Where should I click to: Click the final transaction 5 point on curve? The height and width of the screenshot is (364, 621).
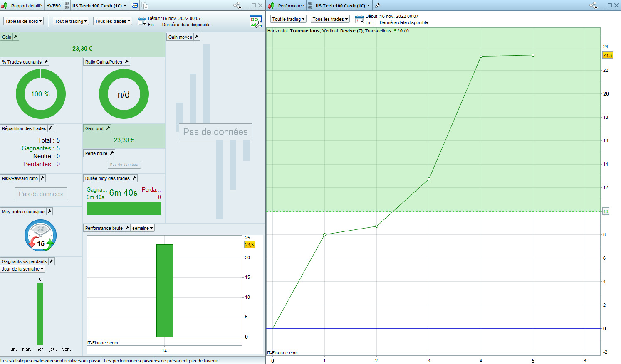click(x=533, y=55)
